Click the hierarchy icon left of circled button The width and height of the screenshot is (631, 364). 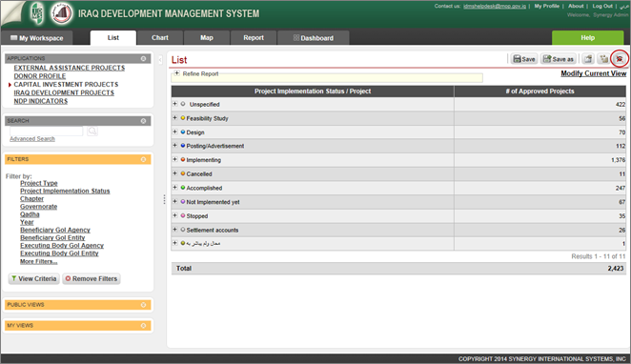tap(603, 59)
